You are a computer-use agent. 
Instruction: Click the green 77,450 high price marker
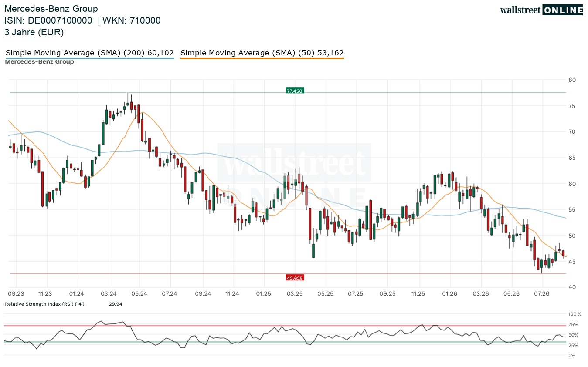tap(295, 91)
